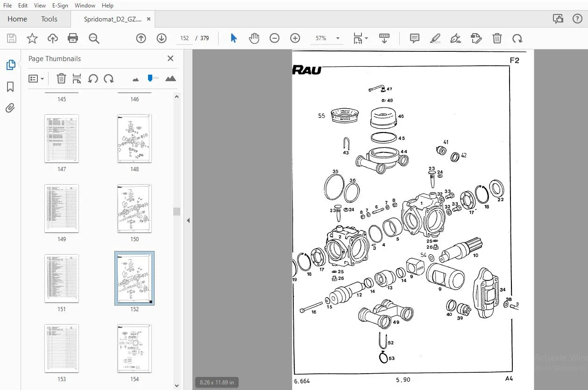
Task: Select page 153 thumbnail
Action: pos(62,348)
